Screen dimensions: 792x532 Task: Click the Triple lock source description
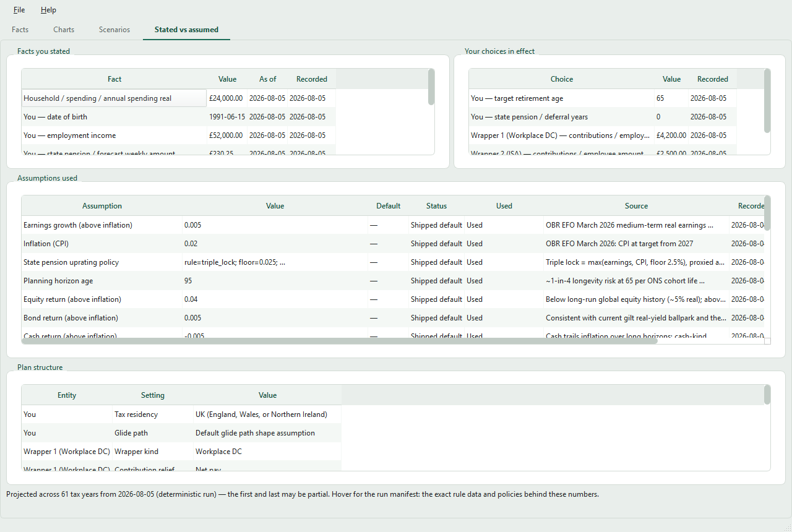tap(636, 262)
